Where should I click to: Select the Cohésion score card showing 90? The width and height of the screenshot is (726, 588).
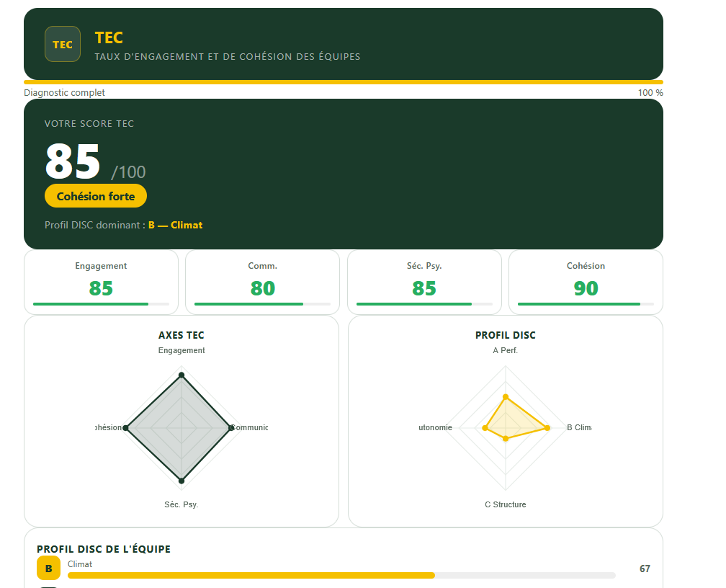click(586, 282)
